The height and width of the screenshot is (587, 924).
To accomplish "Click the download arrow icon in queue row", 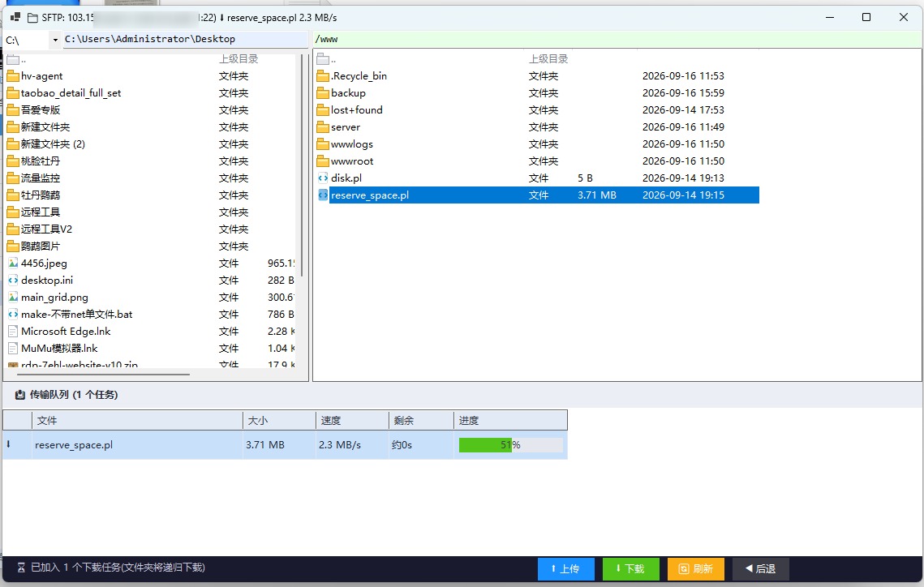I will 8,444.
